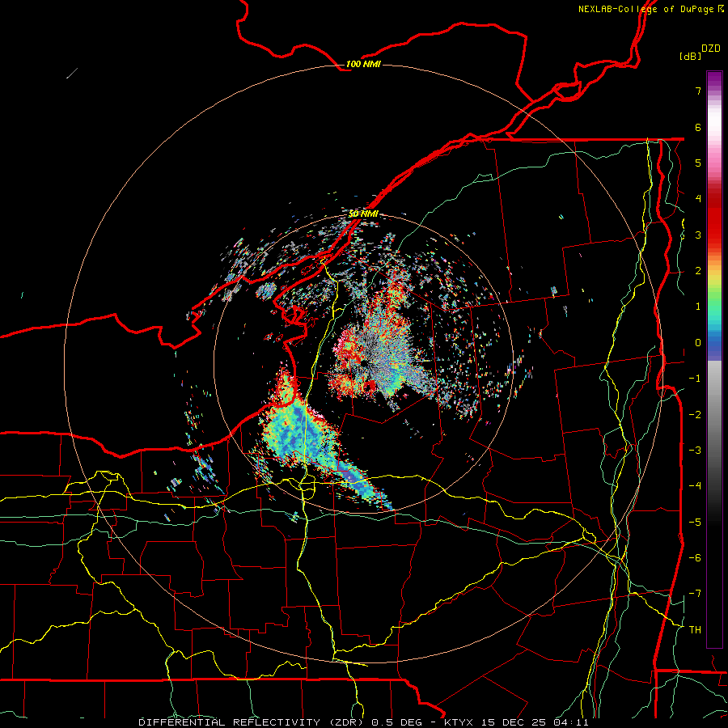The width and height of the screenshot is (728, 728).
Task: Click the -2 value on the scale
Action: [x=695, y=414]
